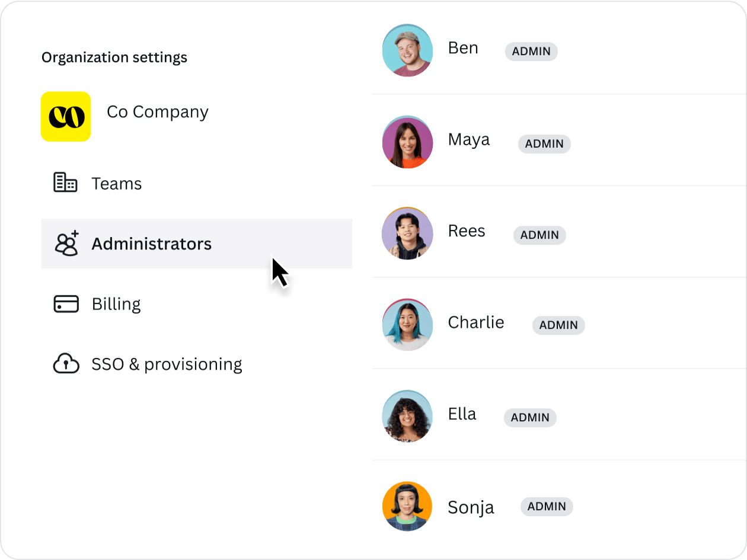Click the ADMIN tag beside Charlie
This screenshot has width=747, height=560.
point(558,325)
